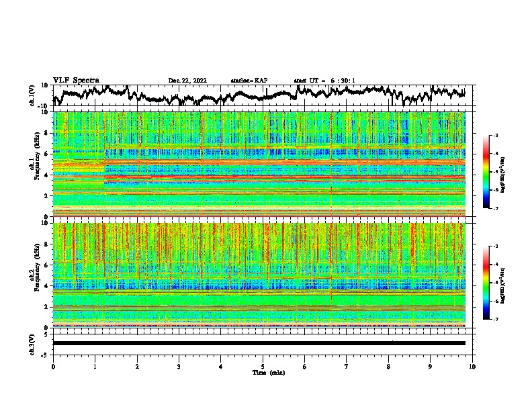Click the time axis tick label '6'
532x411 pixels.
(x=305, y=367)
